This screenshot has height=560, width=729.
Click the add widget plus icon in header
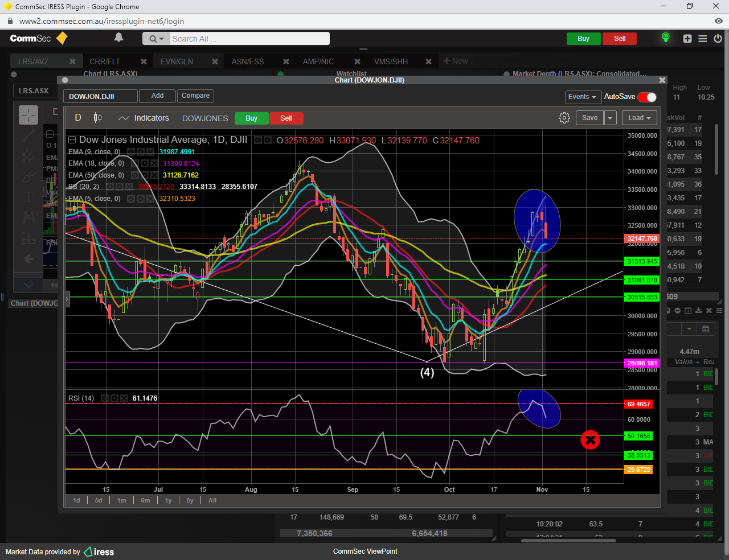687,39
